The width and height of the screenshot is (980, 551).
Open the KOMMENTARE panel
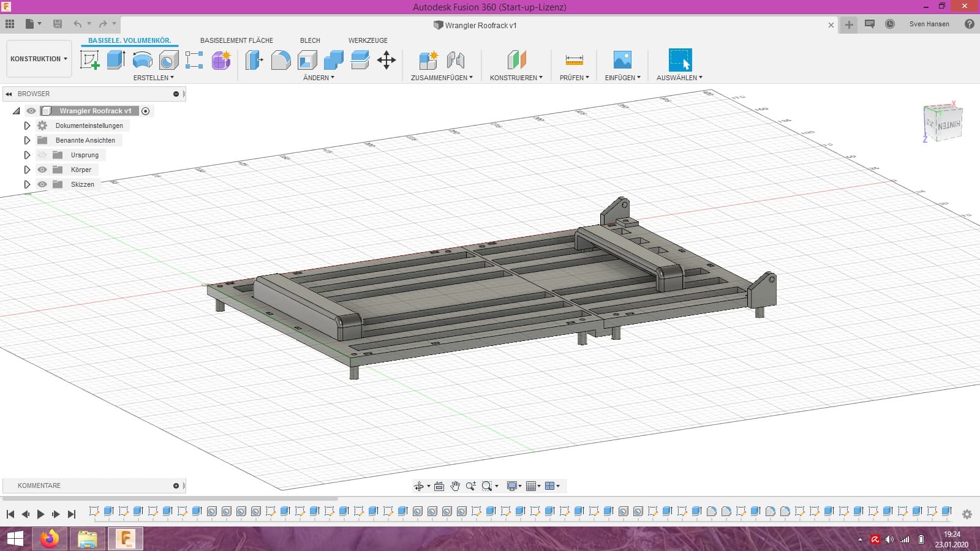tap(38, 485)
